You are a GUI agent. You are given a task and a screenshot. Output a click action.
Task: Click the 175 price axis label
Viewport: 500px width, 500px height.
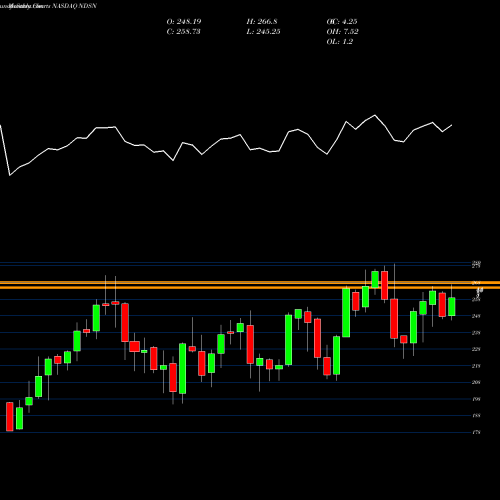[x=476, y=432]
